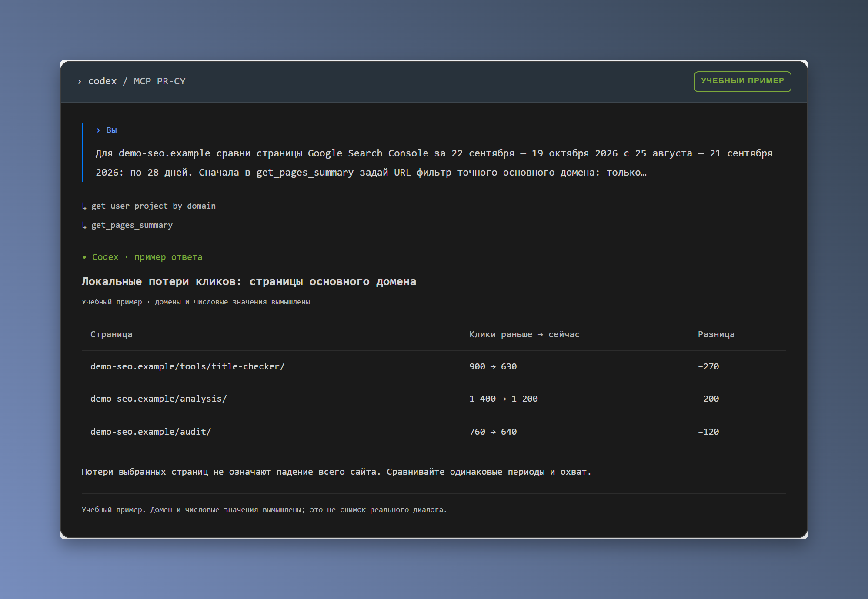Click the user prompt text about demo-seo.example
This screenshot has width=868, height=599.
point(434,163)
